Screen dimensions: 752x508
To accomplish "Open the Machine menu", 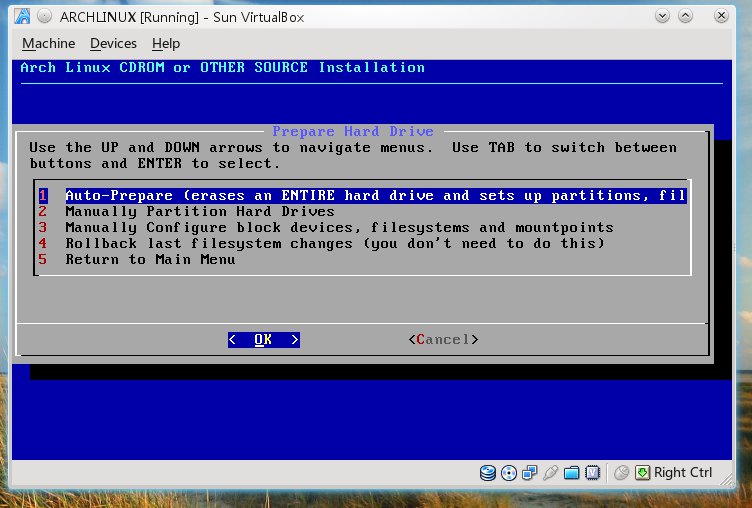I will click(48, 44).
